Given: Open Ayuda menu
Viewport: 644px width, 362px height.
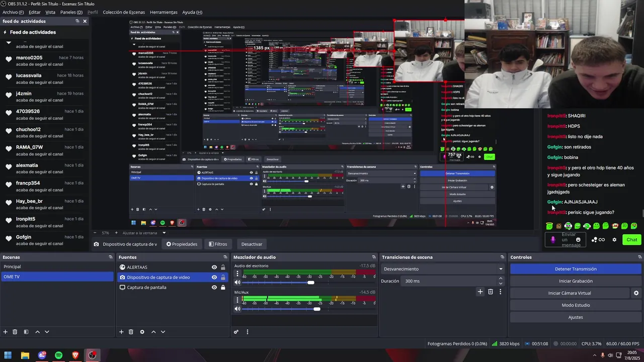Looking at the screenshot, I should [192, 12].
